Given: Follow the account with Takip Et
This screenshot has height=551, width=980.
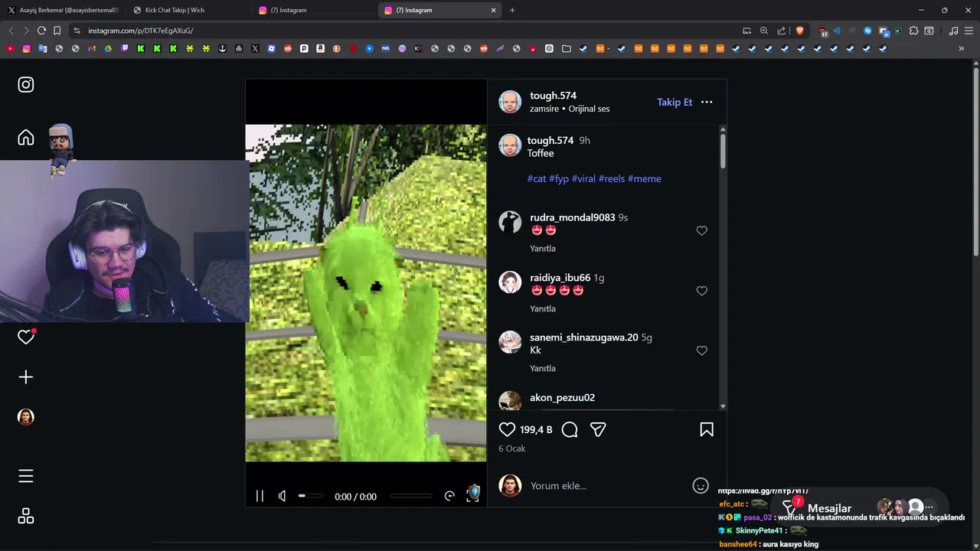Looking at the screenshot, I should pos(675,102).
